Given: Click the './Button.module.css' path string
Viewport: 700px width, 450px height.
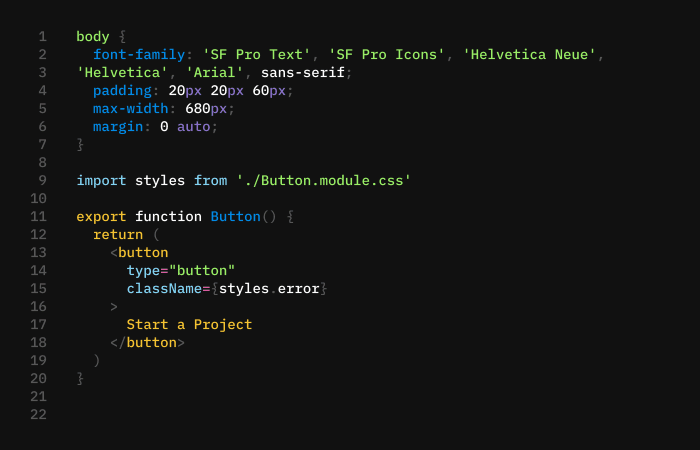Looking at the screenshot, I should click(324, 181).
